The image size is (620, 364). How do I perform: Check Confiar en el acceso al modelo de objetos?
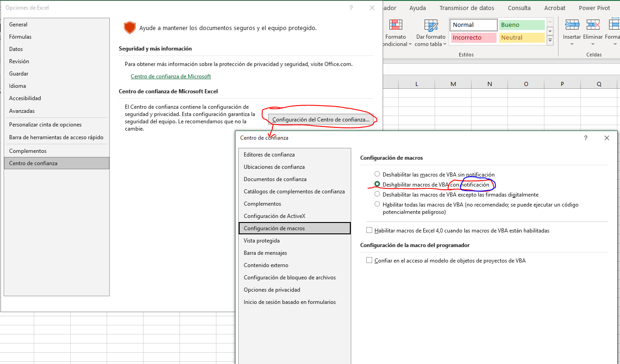point(369,261)
